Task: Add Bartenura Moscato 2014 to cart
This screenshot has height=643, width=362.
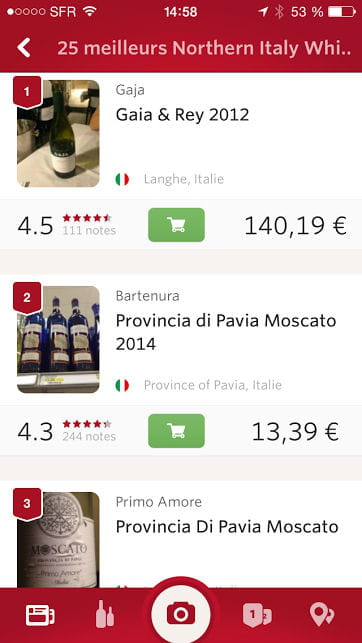Action: pos(176,431)
